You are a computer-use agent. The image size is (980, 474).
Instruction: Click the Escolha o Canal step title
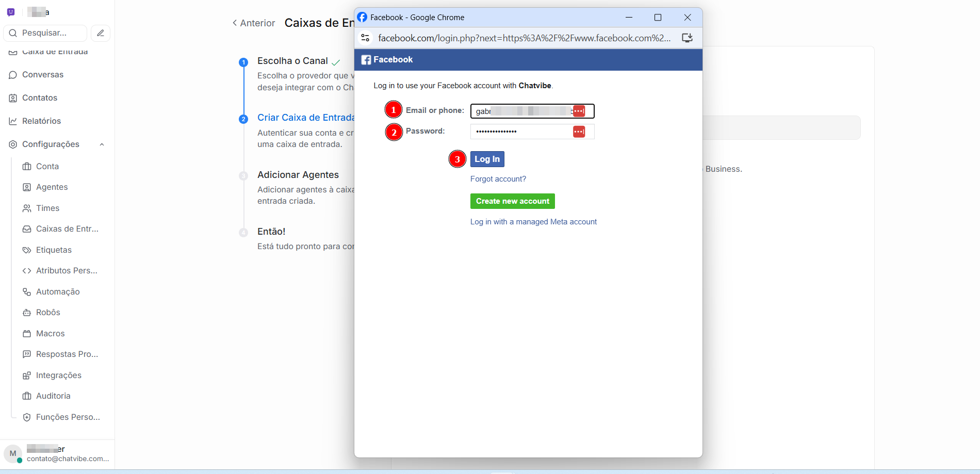coord(292,61)
